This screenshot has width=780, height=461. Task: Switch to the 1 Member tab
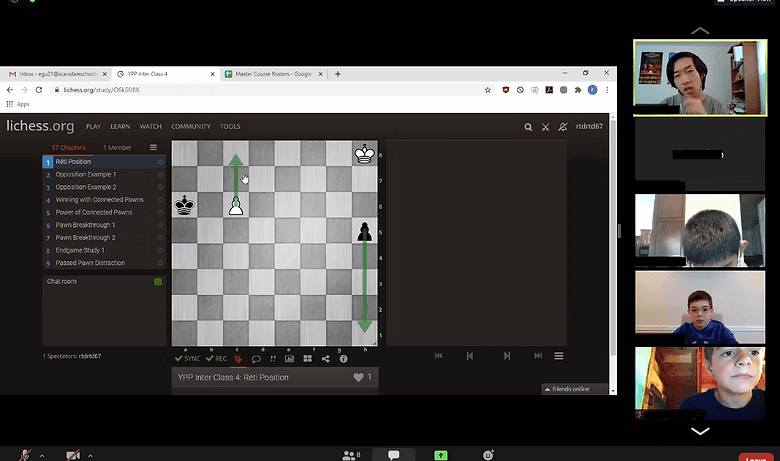tap(117, 148)
